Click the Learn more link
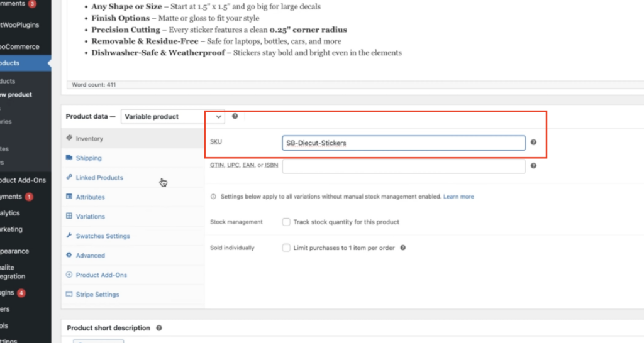Viewport: 644px width, 343px height. pyautogui.click(x=458, y=197)
